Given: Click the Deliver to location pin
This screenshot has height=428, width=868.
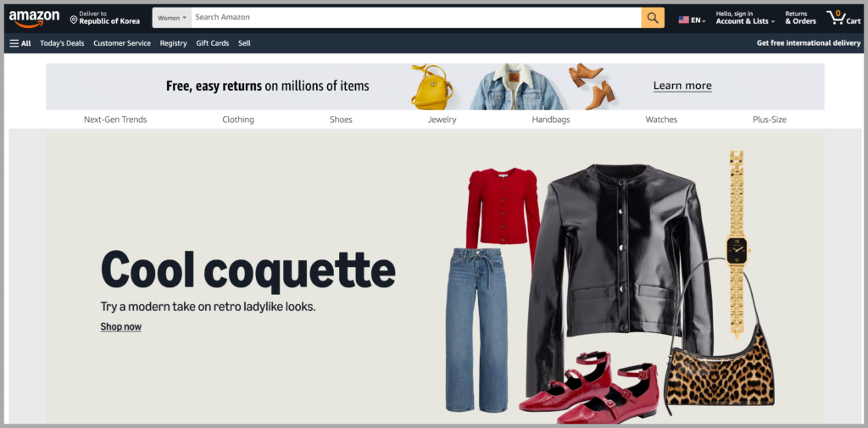Looking at the screenshot, I should [74, 20].
